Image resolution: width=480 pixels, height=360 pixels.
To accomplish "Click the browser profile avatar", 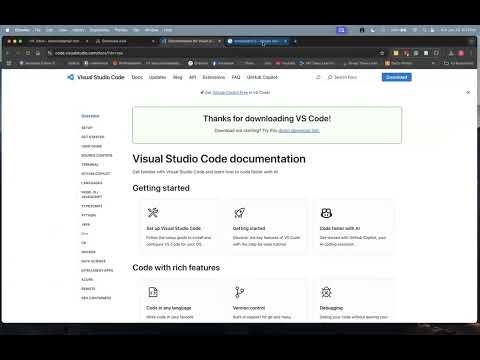I will point(461,53).
